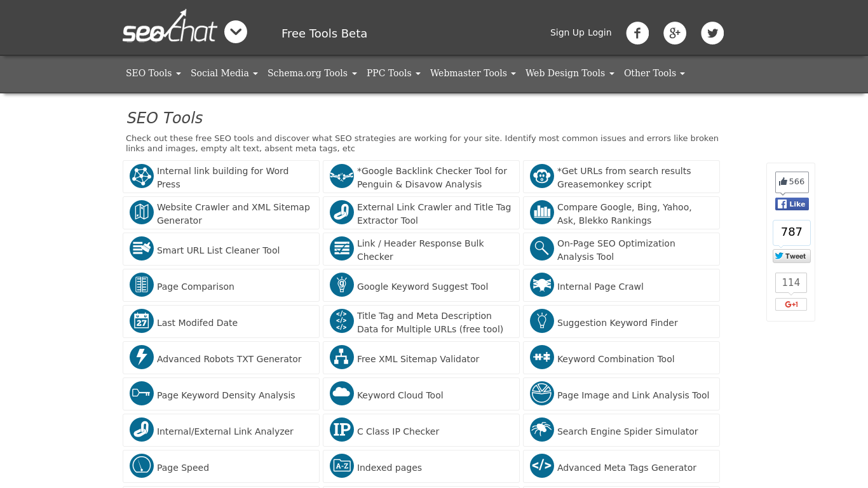Expand the SEO Tools menu

click(153, 73)
